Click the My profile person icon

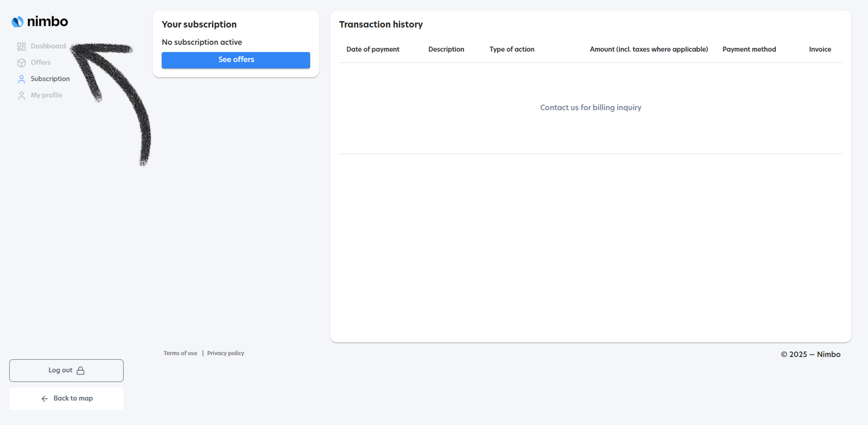[22, 96]
